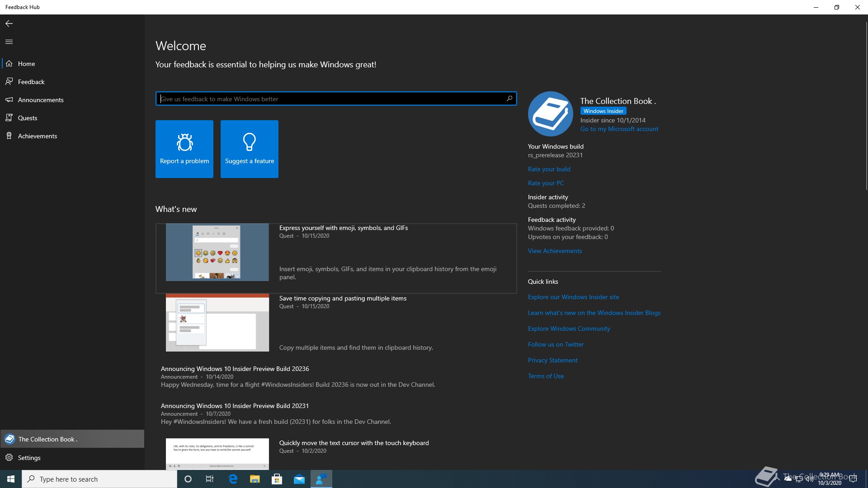Click the Suggest a feature tile
The width and height of the screenshot is (868, 488).
[250, 149]
